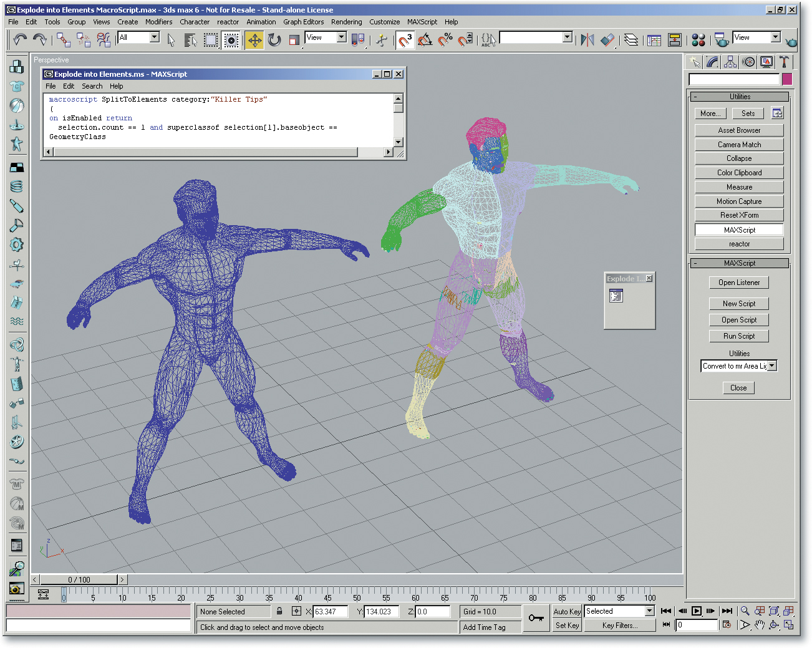
Task: Open the Utilities hammer panel tab
Action: [785, 62]
